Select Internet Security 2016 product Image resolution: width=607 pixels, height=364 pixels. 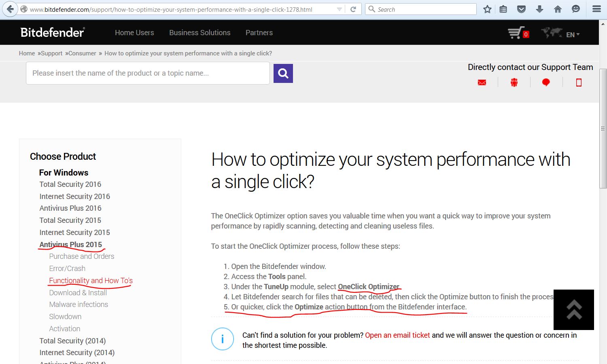point(75,197)
